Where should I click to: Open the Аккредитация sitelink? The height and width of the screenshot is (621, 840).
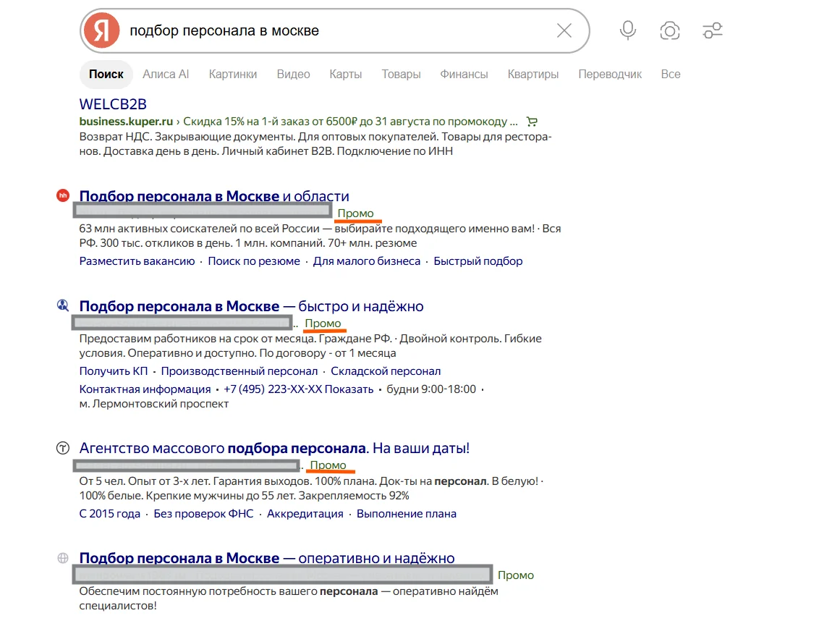305,513
